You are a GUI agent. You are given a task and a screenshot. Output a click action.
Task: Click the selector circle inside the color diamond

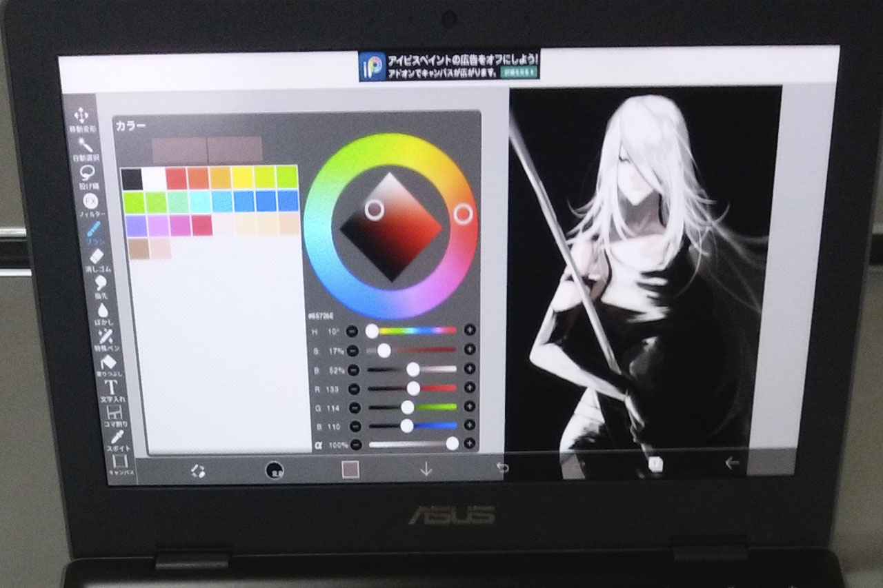[x=374, y=210]
